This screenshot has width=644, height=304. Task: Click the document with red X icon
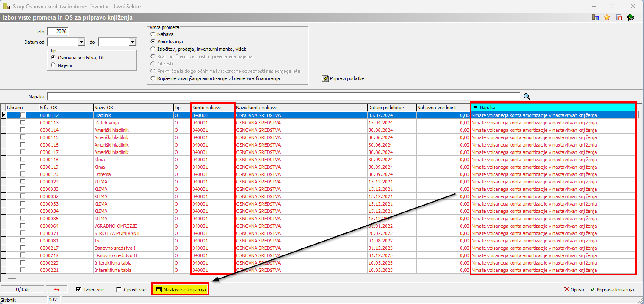coord(619,18)
